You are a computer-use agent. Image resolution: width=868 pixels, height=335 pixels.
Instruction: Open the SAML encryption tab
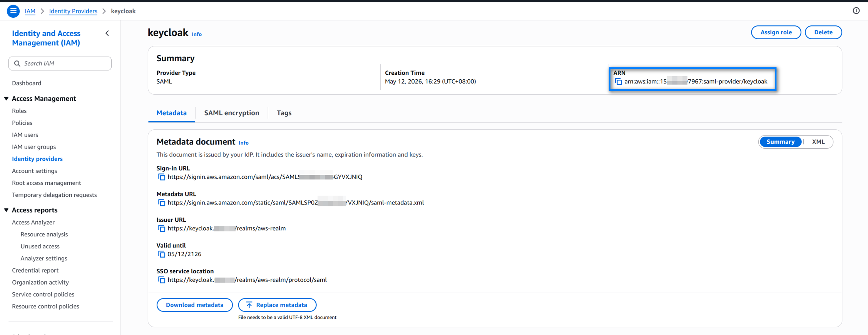[x=232, y=113]
